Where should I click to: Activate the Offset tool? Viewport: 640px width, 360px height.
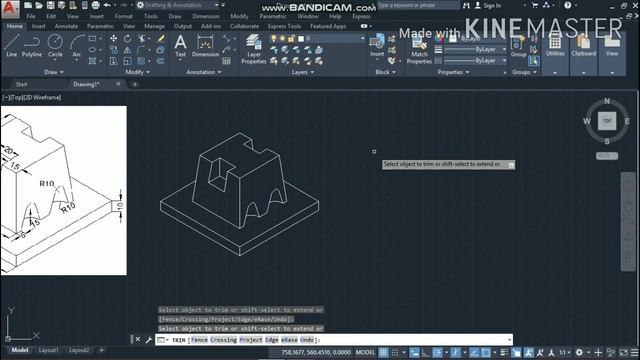pos(160,61)
